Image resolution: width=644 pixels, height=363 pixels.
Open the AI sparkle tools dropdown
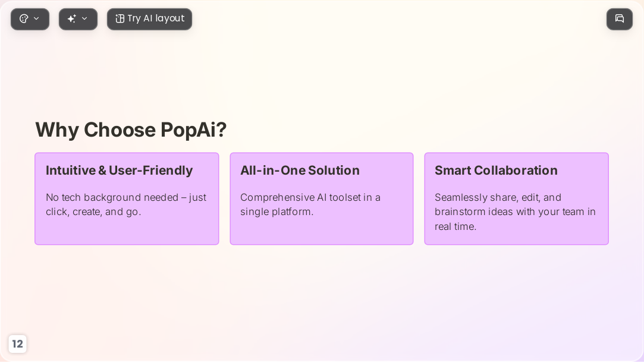(78, 19)
